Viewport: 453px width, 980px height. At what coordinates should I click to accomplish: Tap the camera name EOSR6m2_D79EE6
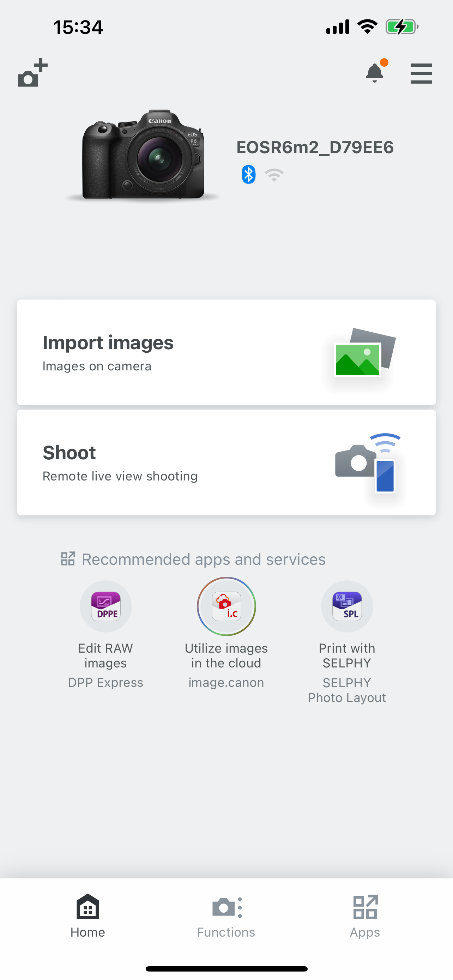pos(315,147)
